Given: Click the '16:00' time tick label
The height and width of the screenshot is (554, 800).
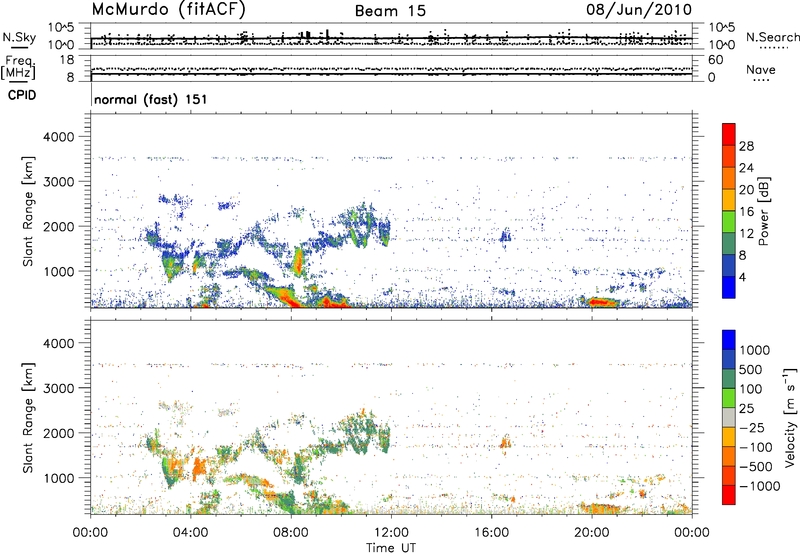Looking at the screenshot, I should pyautogui.click(x=491, y=533).
